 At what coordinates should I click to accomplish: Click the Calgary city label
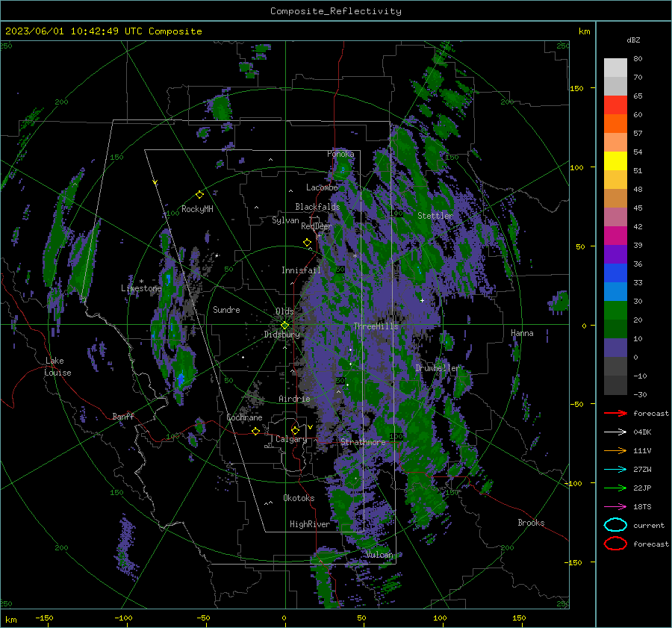click(x=291, y=439)
